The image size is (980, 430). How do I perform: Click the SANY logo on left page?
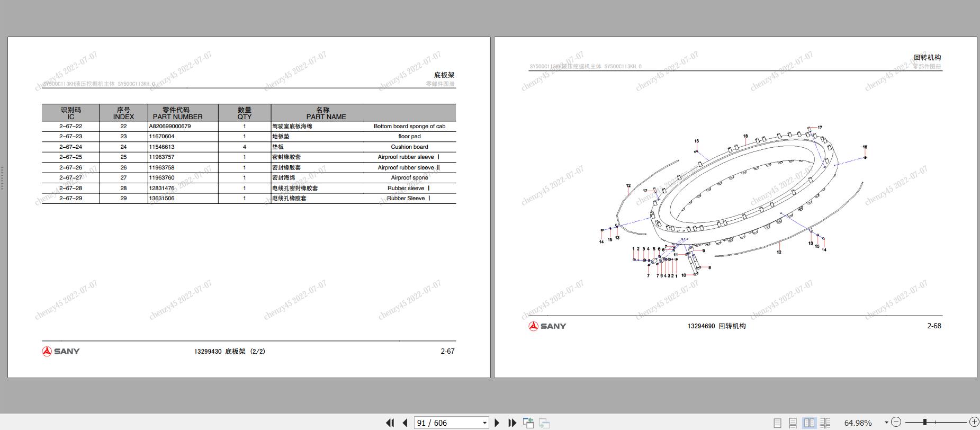61,351
